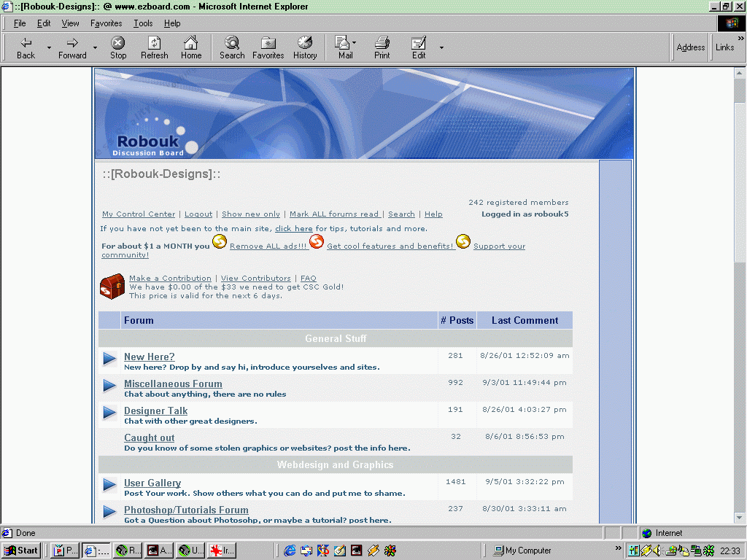747x560 pixels.
Task: Expand the Edit button dropdown arrow
Action: tap(441, 48)
